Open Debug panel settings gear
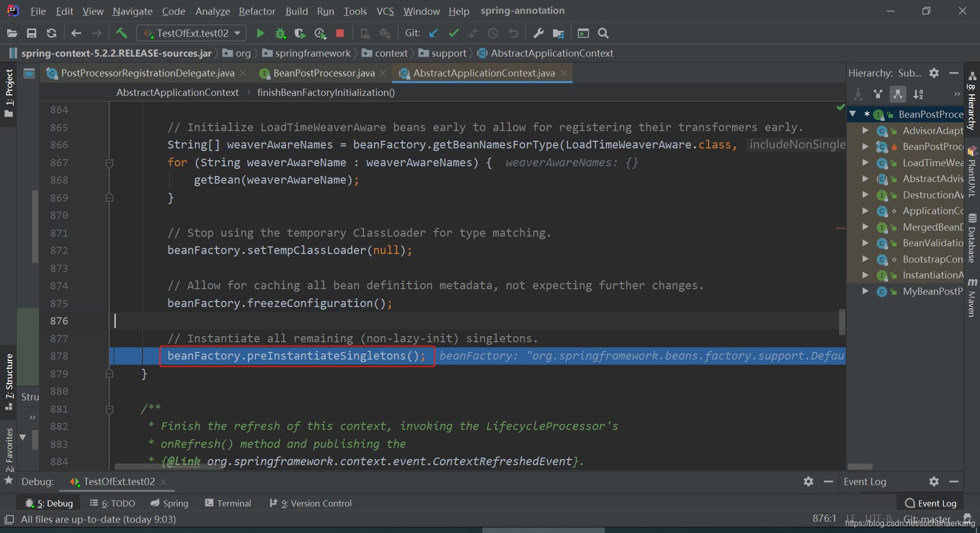 pyautogui.click(x=808, y=481)
